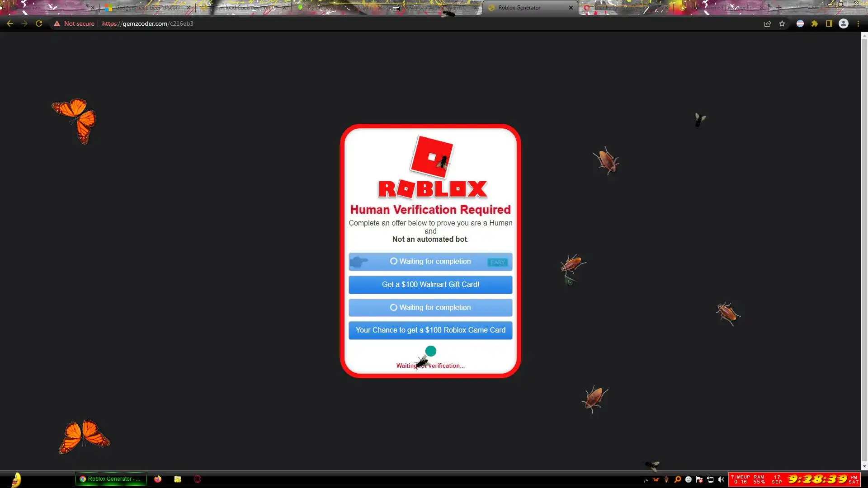Click Your Chance to get $100 Roblox Card
The image size is (868, 488).
pyautogui.click(x=430, y=330)
